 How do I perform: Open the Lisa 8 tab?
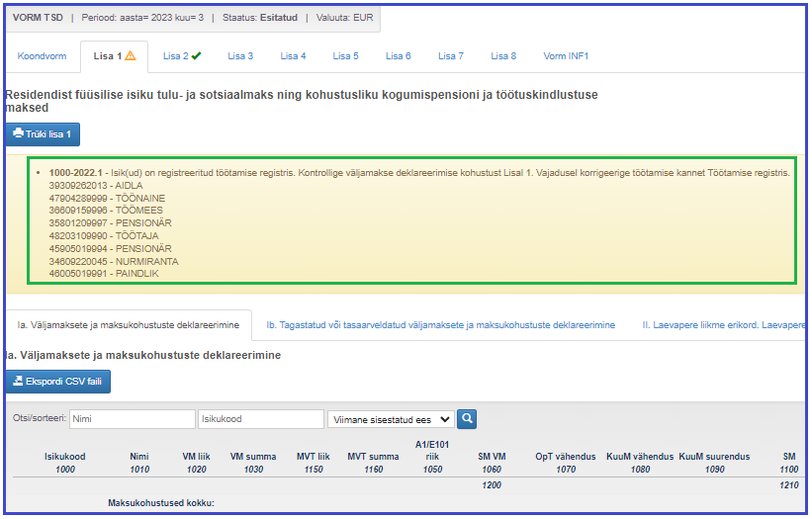point(503,56)
